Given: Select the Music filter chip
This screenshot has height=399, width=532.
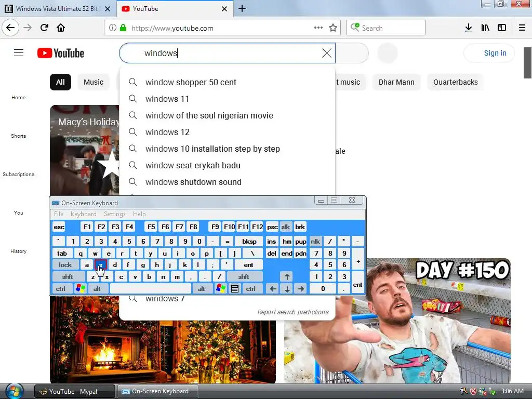Looking at the screenshot, I should (x=94, y=82).
